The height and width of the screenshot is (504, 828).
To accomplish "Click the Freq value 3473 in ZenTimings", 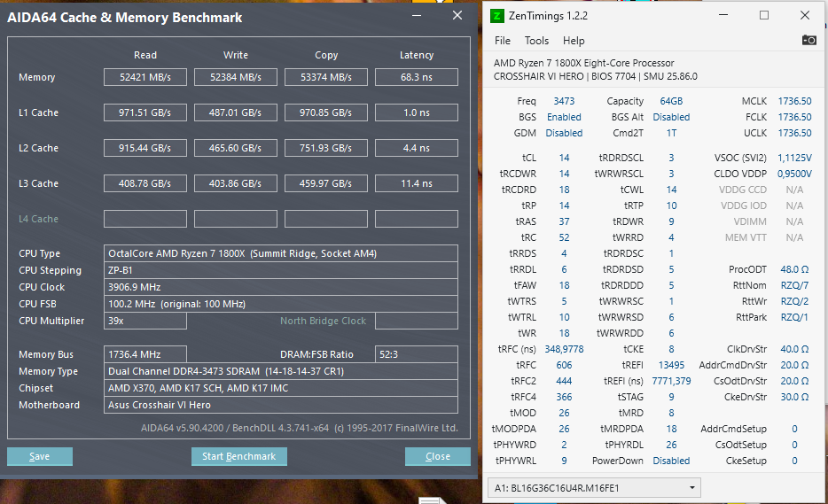I will (564, 101).
